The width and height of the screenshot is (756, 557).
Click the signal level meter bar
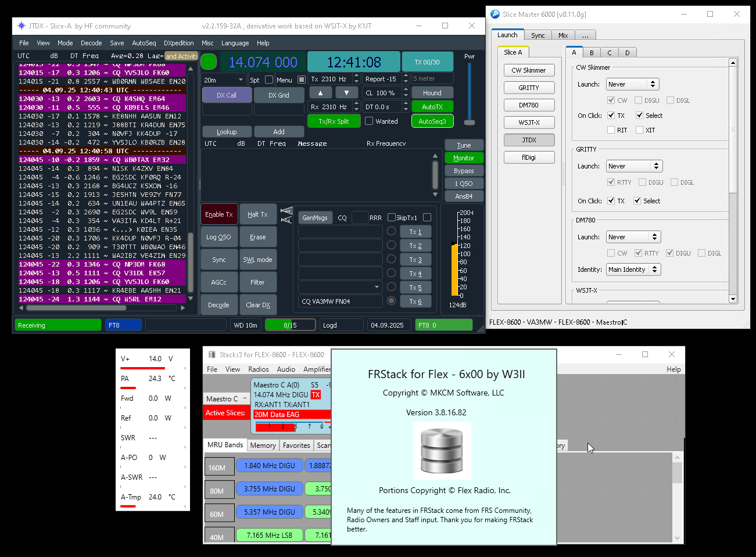pos(454,270)
